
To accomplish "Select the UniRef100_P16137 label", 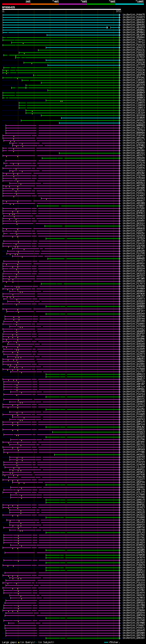I will pyautogui.click(x=133, y=67).
